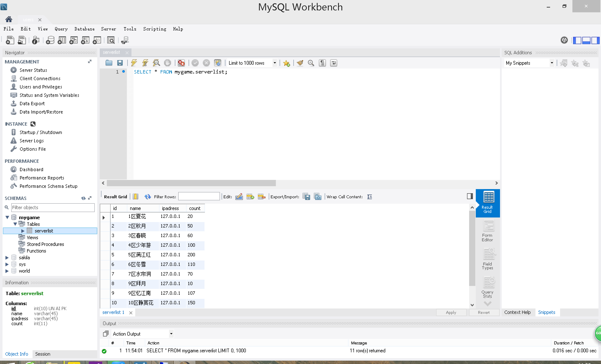The width and height of the screenshot is (601, 364).
Task: Open Field Types view
Action: [x=487, y=259]
